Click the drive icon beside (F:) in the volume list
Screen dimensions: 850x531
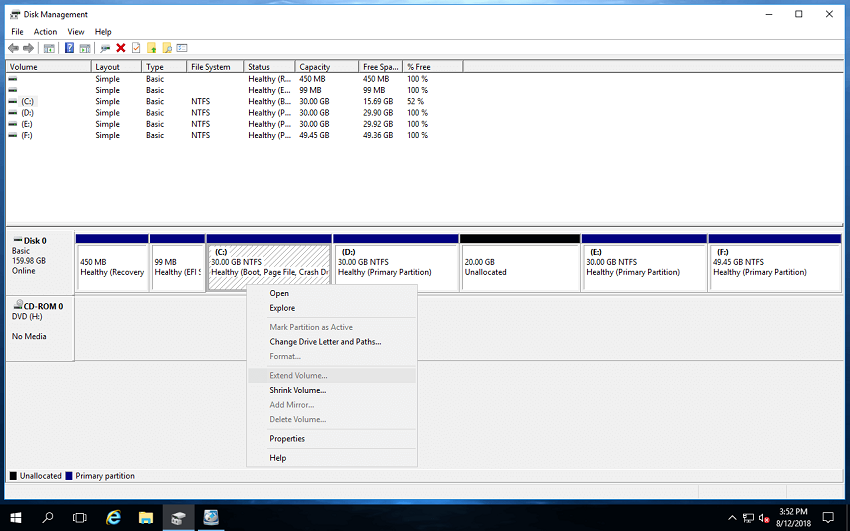[x=13, y=135]
